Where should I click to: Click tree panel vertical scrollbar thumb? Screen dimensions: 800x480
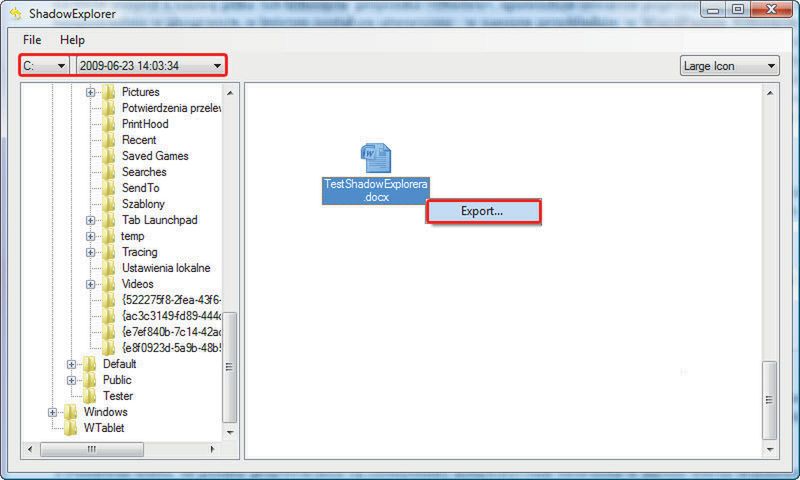[230, 367]
